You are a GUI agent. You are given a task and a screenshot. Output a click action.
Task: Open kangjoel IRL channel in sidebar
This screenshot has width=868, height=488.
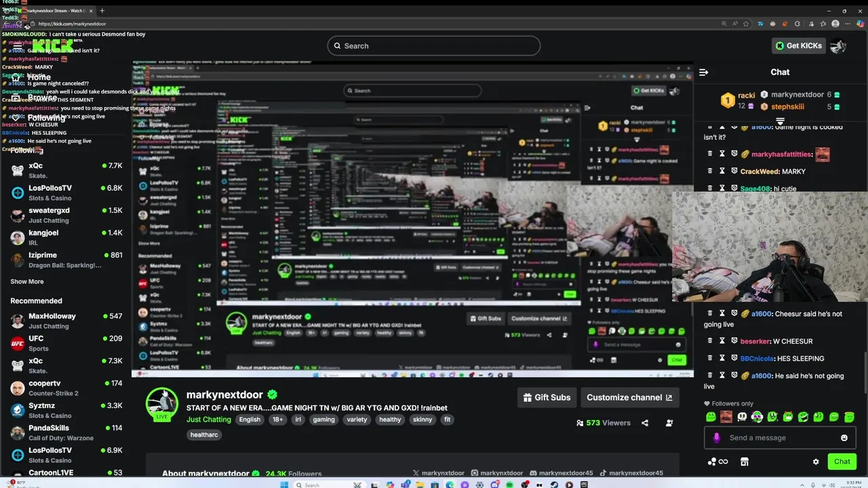tap(66, 237)
